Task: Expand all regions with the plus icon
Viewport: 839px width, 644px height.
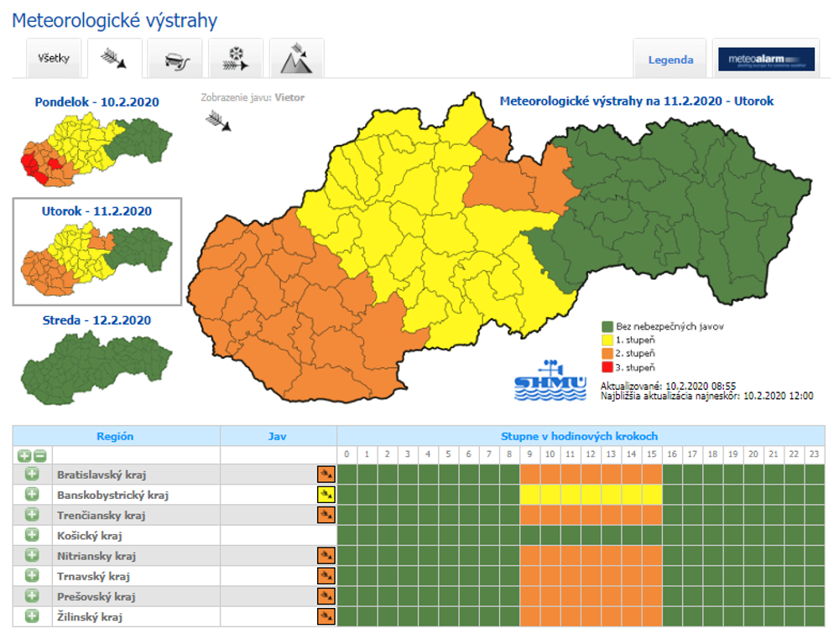Action: (23, 455)
